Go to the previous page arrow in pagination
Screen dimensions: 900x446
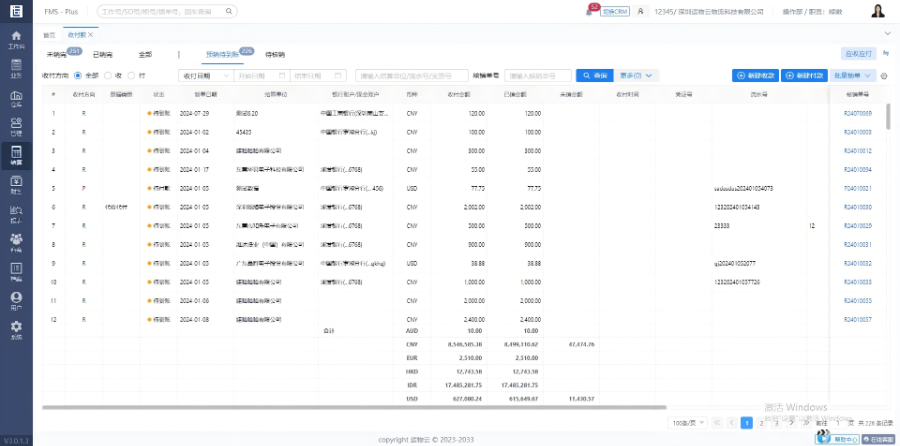(x=731, y=423)
